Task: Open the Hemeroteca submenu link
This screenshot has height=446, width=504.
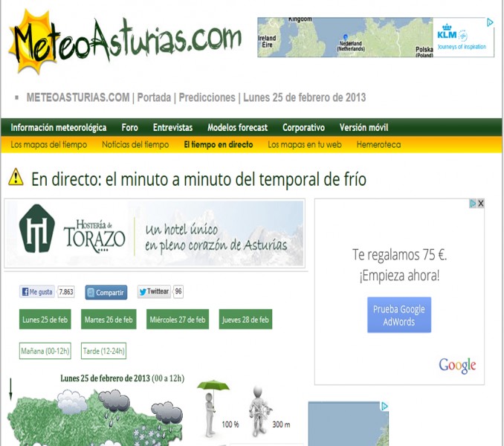Action: [380, 145]
